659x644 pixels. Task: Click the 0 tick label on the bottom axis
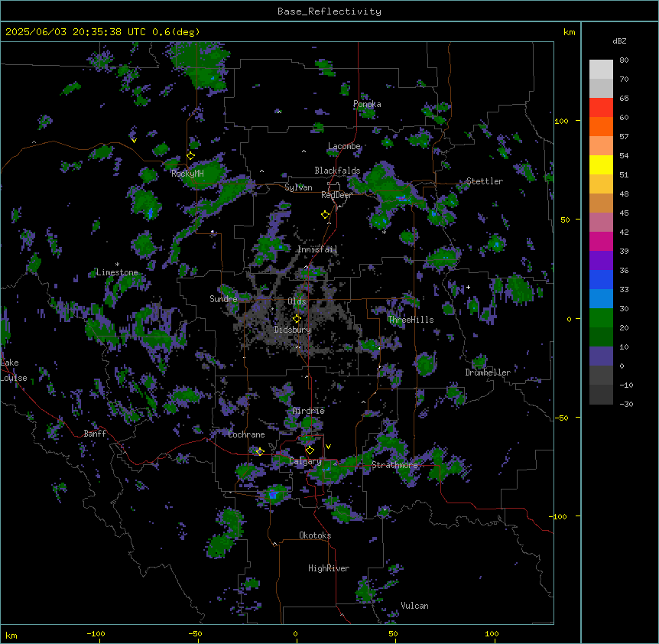click(295, 633)
